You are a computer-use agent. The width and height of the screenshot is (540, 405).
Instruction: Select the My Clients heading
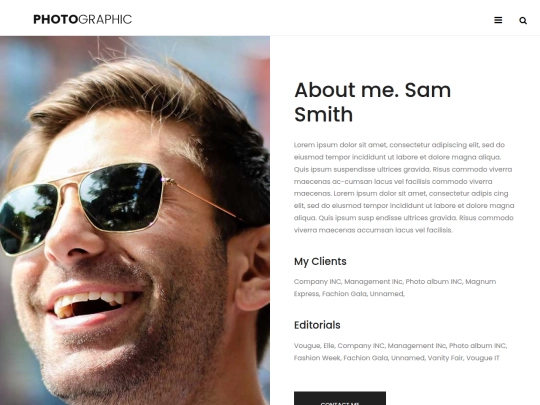320,261
